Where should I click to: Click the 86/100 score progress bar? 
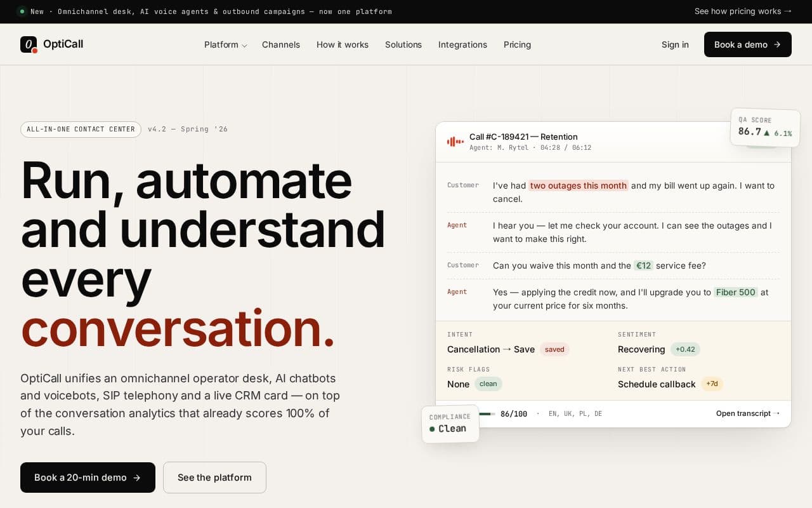tap(487, 414)
